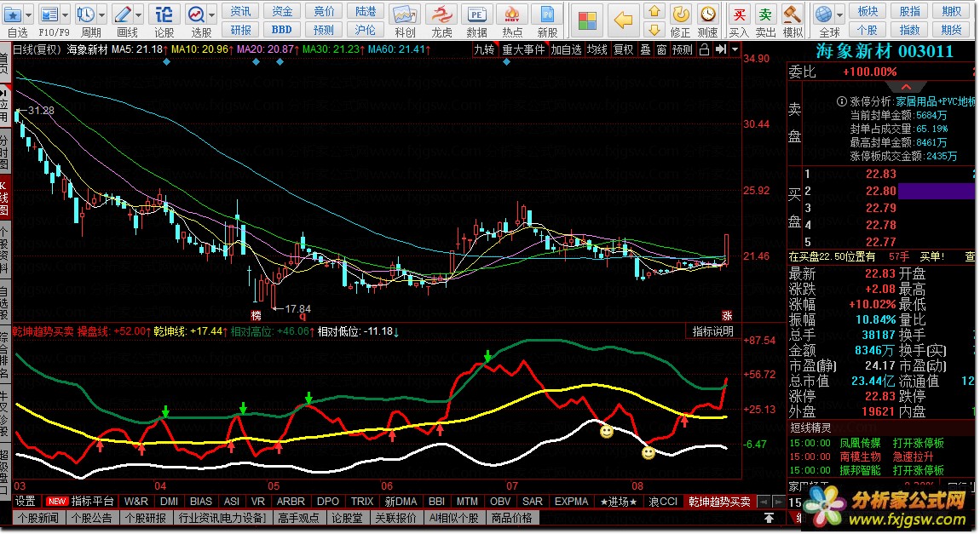Image resolution: width=980 pixels, height=534 pixels.
Task: Collapse the 涨停分析 panel with red chevron
Action: [906, 87]
